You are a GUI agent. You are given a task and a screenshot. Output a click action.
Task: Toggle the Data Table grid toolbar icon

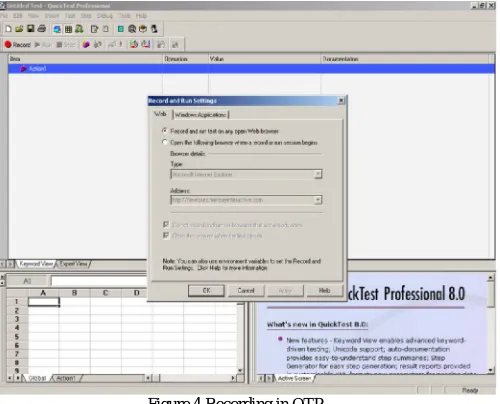(68, 29)
